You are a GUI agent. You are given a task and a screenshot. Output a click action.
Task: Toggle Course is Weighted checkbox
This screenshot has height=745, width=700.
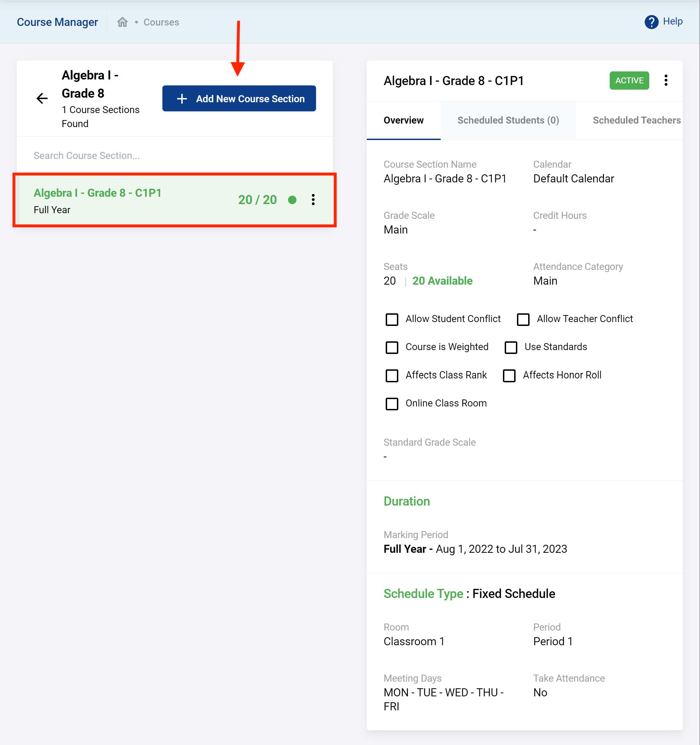pyautogui.click(x=392, y=347)
